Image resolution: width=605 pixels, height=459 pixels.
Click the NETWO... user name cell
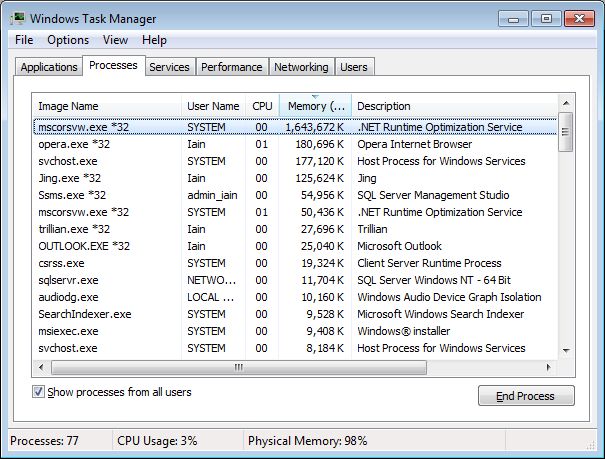click(211, 280)
